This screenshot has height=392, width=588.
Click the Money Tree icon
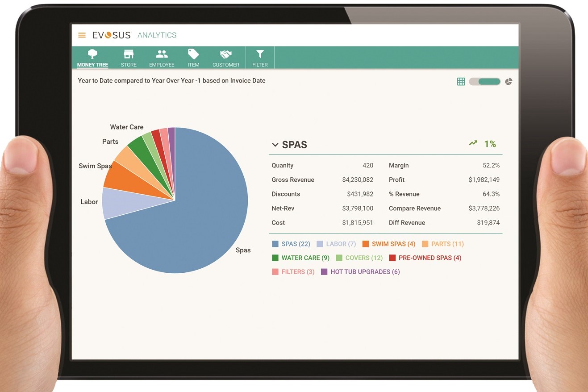pos(92,54)
